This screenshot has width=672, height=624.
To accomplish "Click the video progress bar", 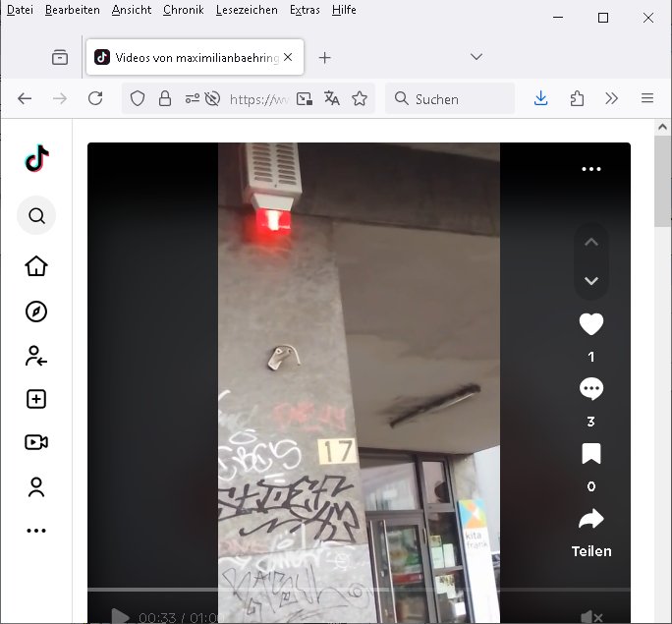I will [359, 590].
